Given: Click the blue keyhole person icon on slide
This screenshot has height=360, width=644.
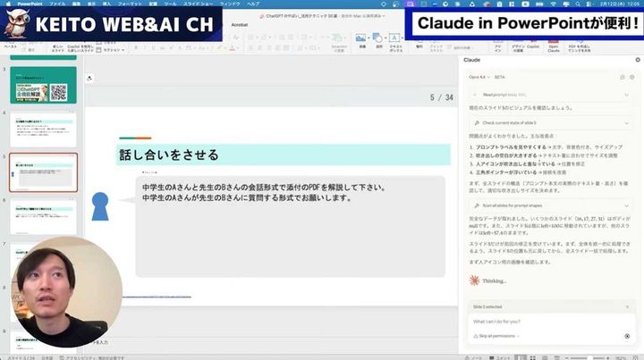Looking at the screenshot, I should (x=100, y=206).
